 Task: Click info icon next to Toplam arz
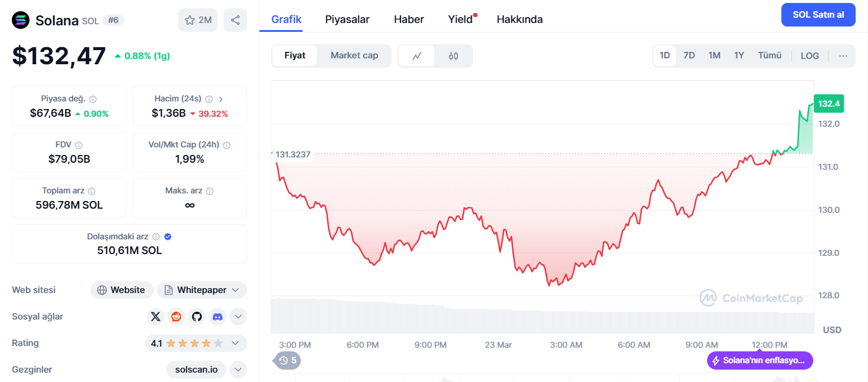coord(92,191)
